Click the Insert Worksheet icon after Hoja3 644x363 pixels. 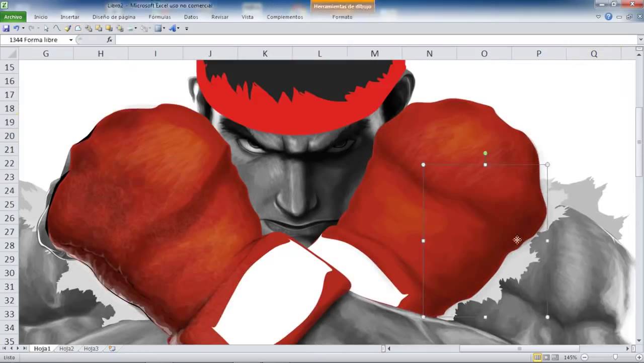112,348
